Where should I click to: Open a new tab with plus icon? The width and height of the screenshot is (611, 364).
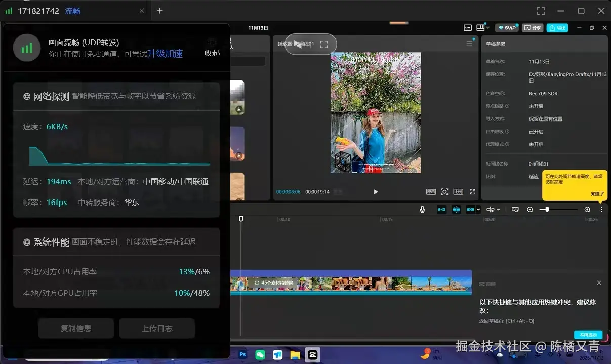159,11
